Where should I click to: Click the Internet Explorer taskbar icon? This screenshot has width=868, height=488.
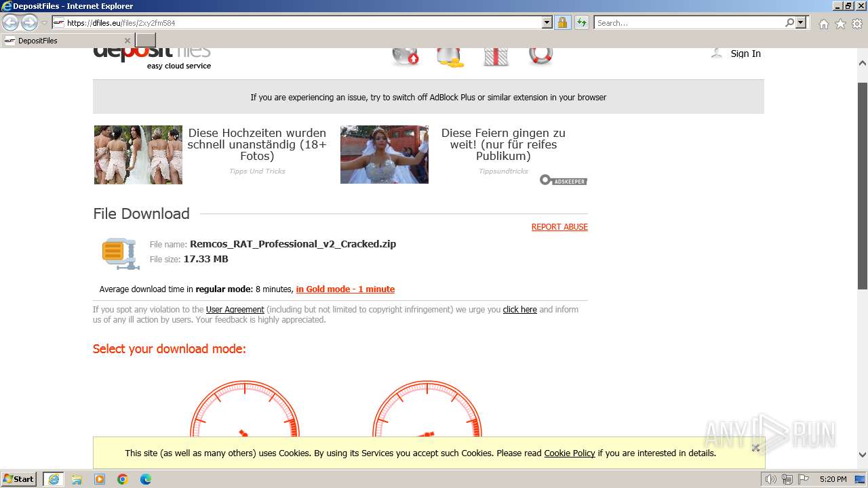(54, 479)
